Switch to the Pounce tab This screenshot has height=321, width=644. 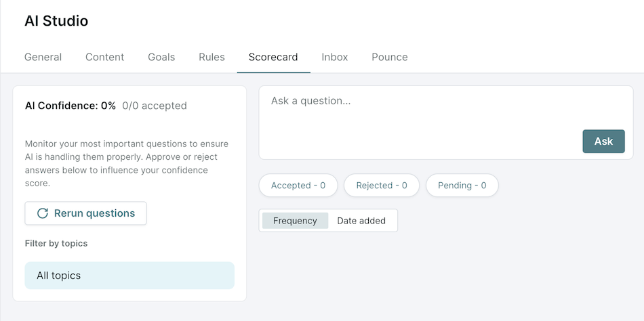tap(390, 57)
